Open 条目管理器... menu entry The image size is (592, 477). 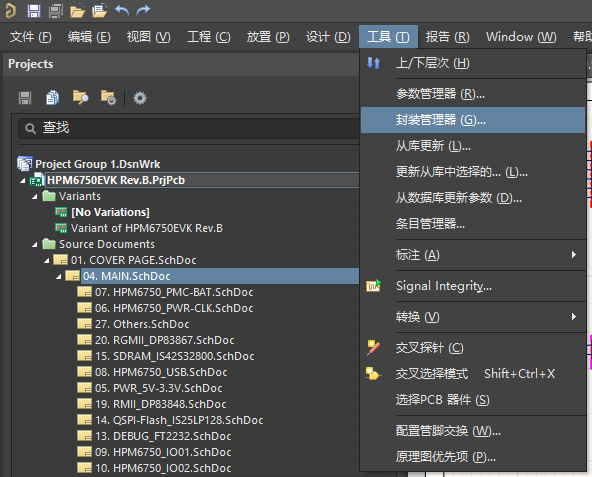click(x=473, y=224)
